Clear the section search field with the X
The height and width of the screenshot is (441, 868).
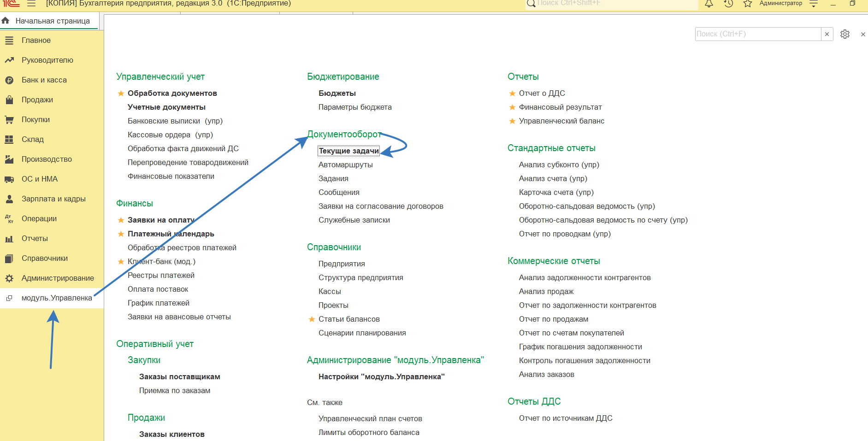click(x=827, y=34)
